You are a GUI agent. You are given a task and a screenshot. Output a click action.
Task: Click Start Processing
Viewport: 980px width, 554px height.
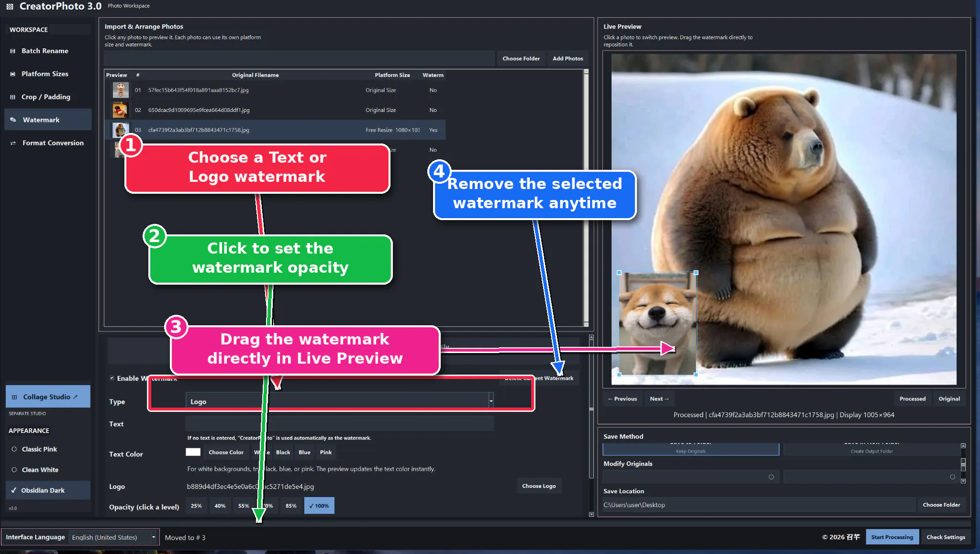[x=892, y=537]
